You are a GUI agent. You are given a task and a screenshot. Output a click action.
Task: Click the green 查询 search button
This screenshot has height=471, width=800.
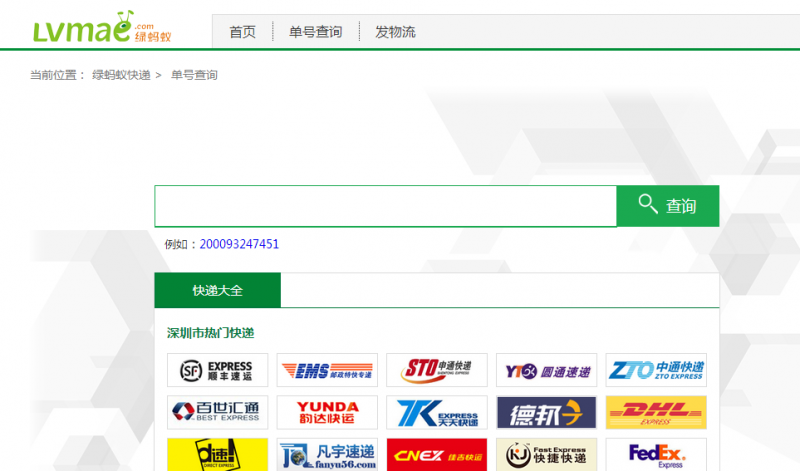[668, 206]
